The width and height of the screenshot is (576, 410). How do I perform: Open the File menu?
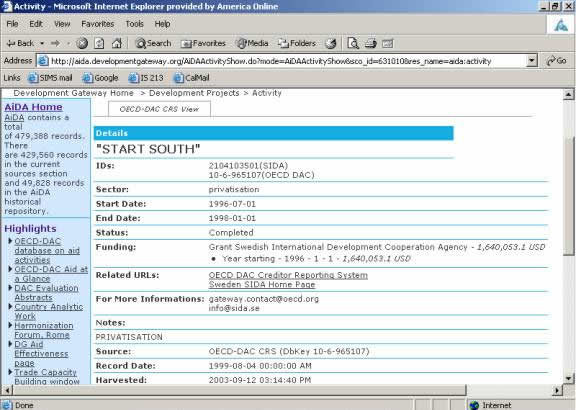(12, 24)
